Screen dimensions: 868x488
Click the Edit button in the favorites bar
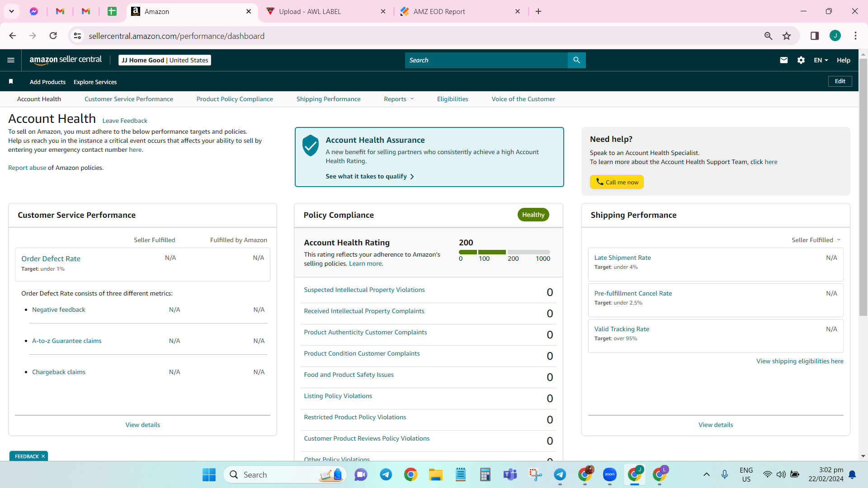tap(840, 81)
